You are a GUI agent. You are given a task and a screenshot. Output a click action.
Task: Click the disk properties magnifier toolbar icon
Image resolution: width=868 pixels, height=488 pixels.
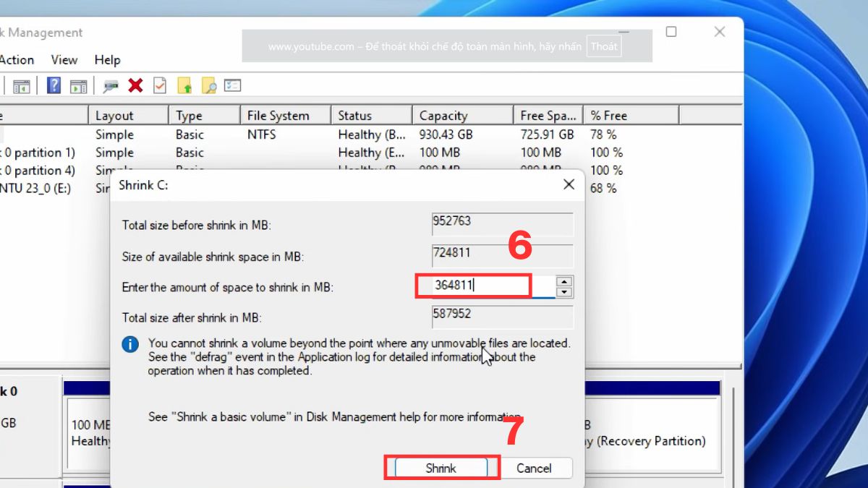click(x=110, y=85)
